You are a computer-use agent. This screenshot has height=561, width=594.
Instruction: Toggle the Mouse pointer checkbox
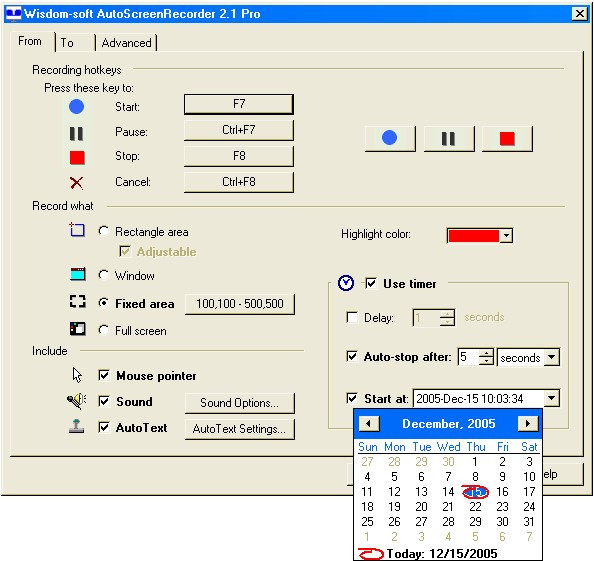(x=104, y=375)
